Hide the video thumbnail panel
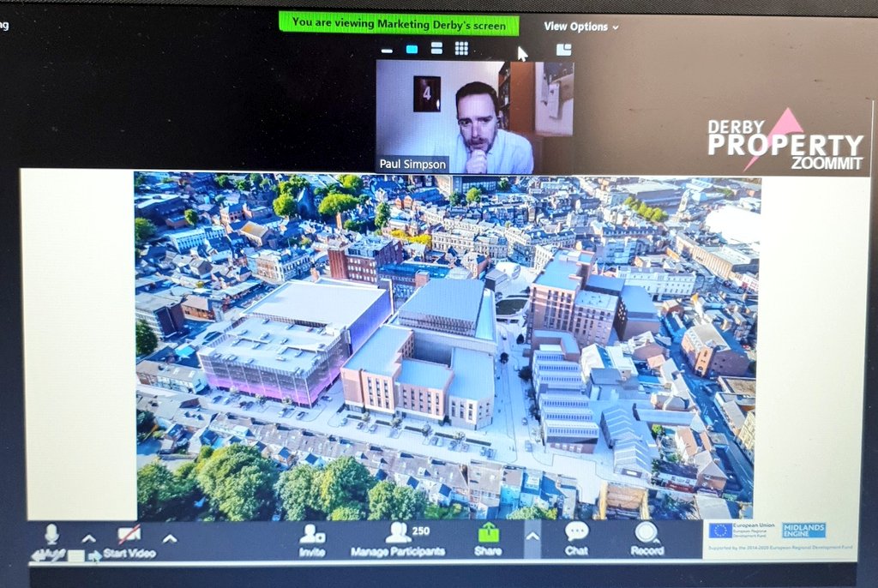 [387, 51]
